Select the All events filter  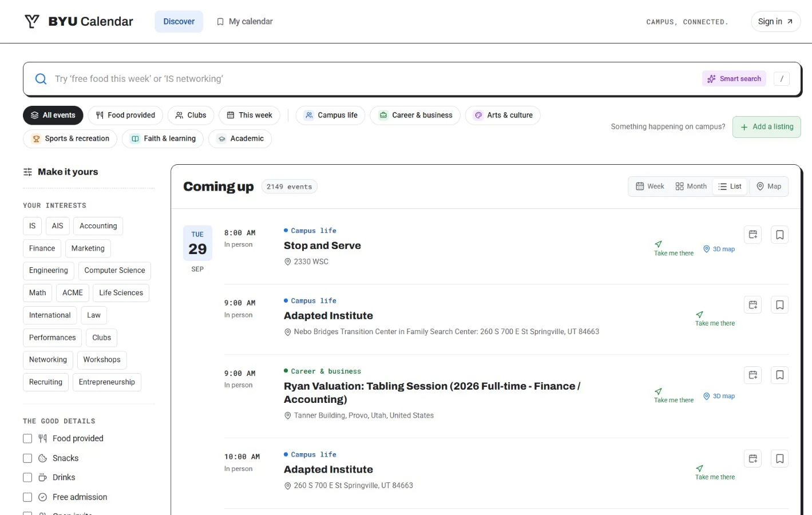click(53, 116)
